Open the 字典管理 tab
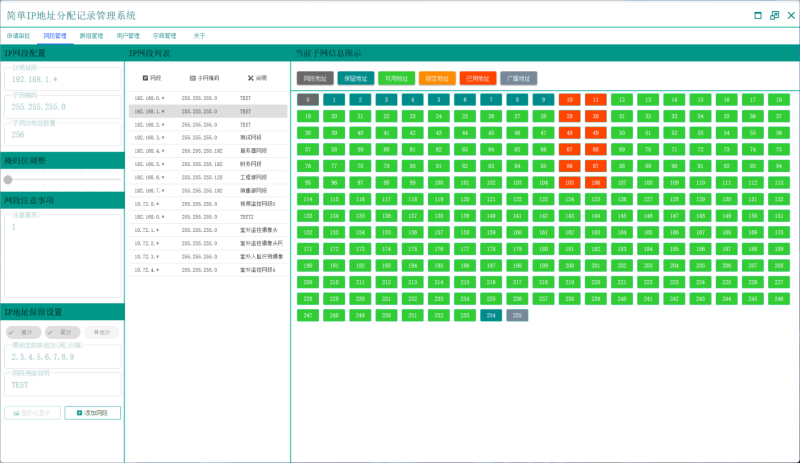 click(x=164, y=35)
